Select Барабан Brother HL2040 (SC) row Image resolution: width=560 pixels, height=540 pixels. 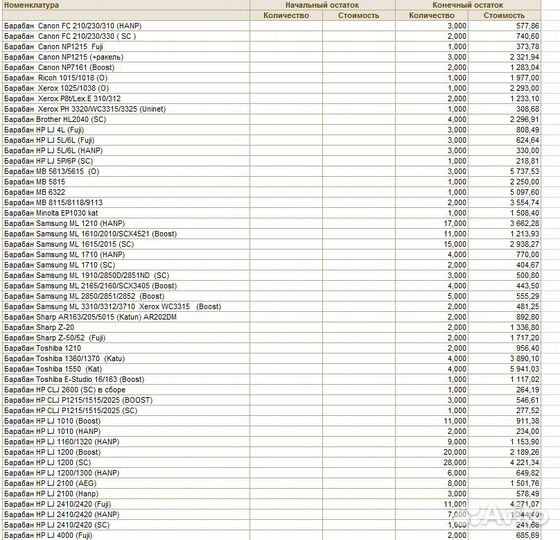point(272,119)
